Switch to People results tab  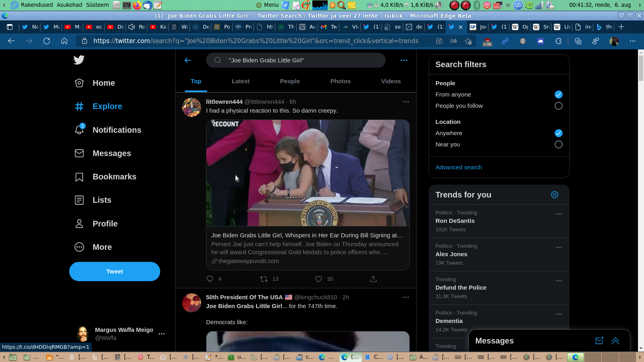290,81
